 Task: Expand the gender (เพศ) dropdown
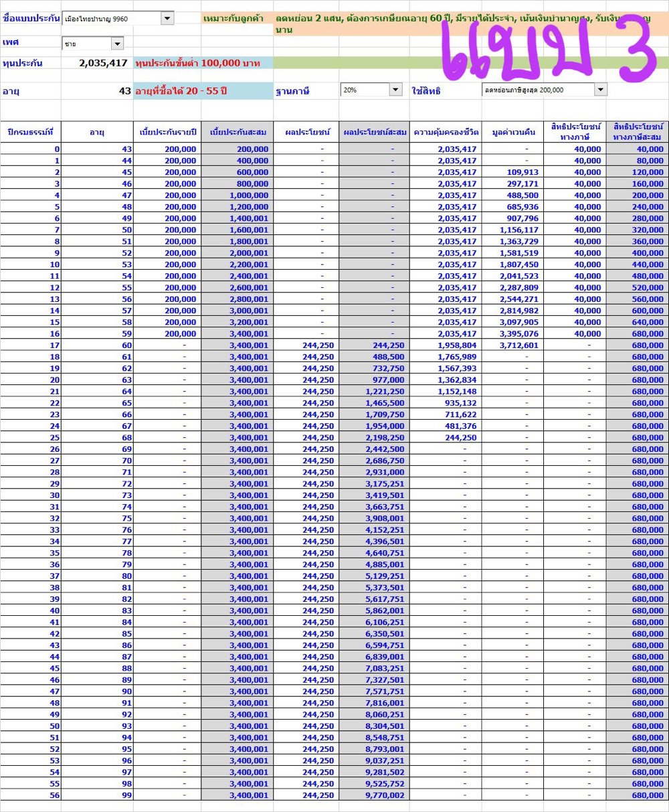[x=117, y=44]
